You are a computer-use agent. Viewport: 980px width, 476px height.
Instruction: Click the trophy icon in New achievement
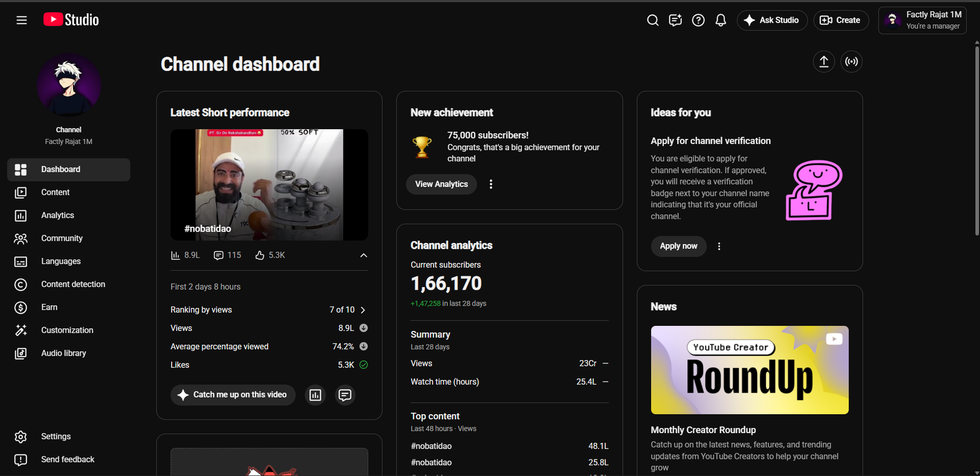pyautogui.click(x=422, y=147)
